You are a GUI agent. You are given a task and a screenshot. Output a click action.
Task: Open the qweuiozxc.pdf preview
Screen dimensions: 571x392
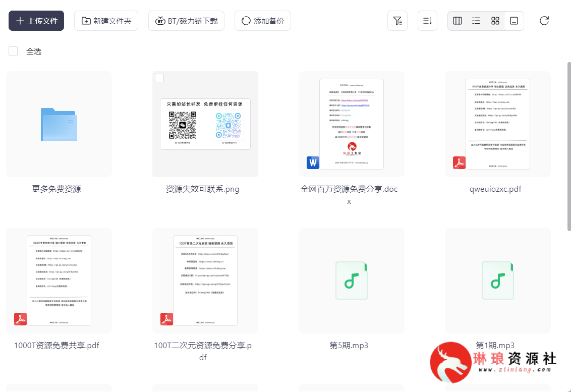coord(498,124)
